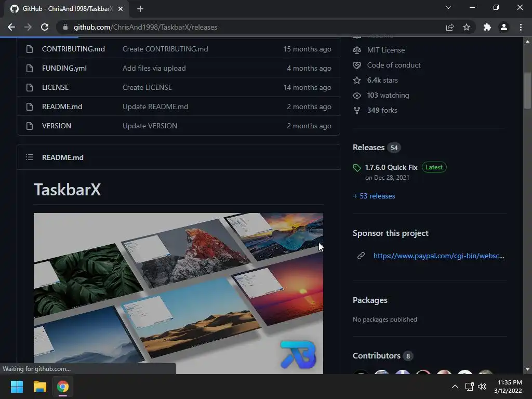Click the eye icon beside 103 watching
This screenshot has width=532, height=399.
point(357,96)
